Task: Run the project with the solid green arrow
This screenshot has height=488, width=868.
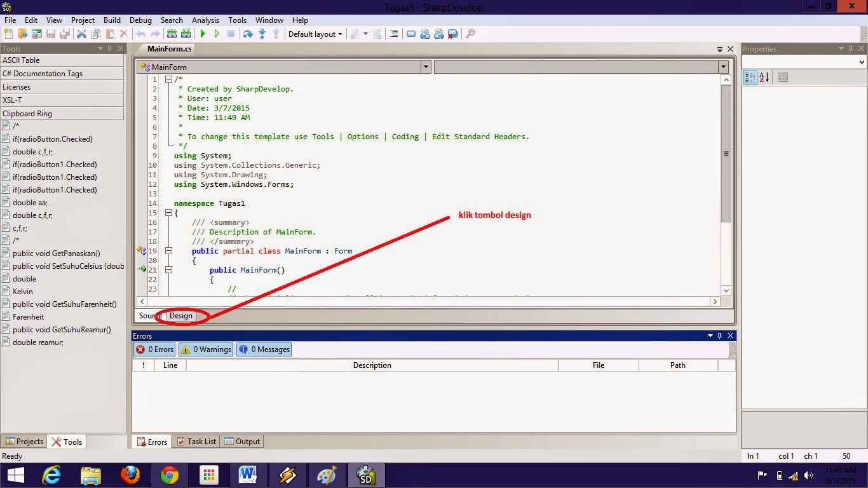Action: coord(203,34)
